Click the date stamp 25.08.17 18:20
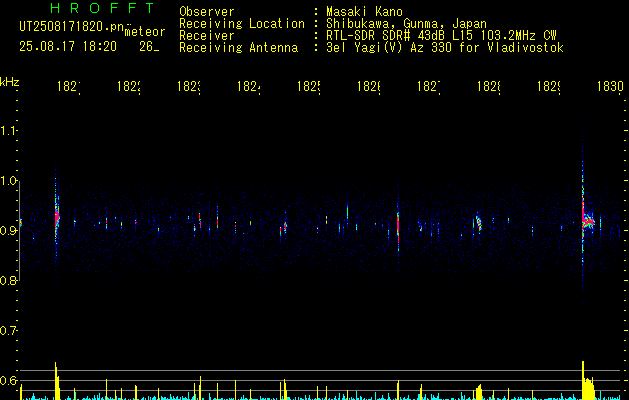The width and height of the screenshot is (629, 400). [x=68, y=47]
